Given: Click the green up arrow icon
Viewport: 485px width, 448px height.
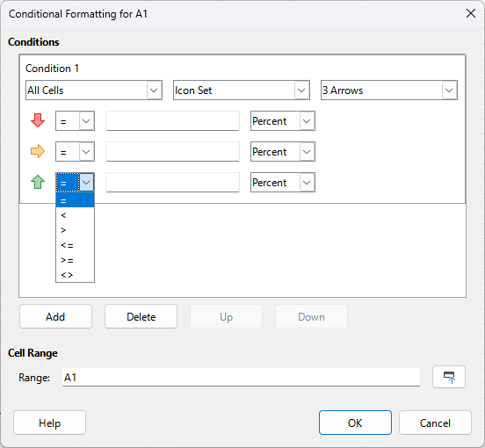Looking at the screenshot, I should click(38, 182).
